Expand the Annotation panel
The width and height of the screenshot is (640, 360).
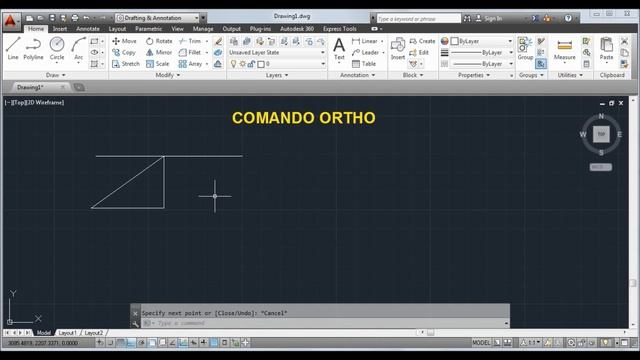(358, 75)
